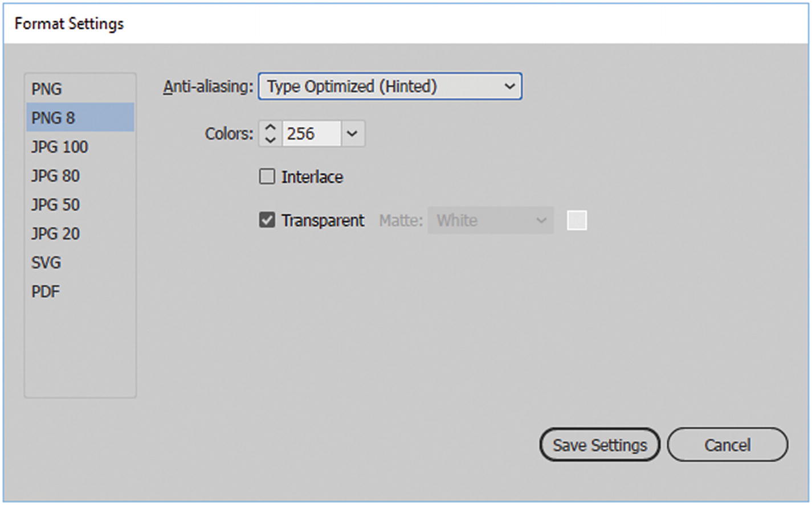Select PDF in the format list
Viewport: 812px width, 505px height.
46,292
